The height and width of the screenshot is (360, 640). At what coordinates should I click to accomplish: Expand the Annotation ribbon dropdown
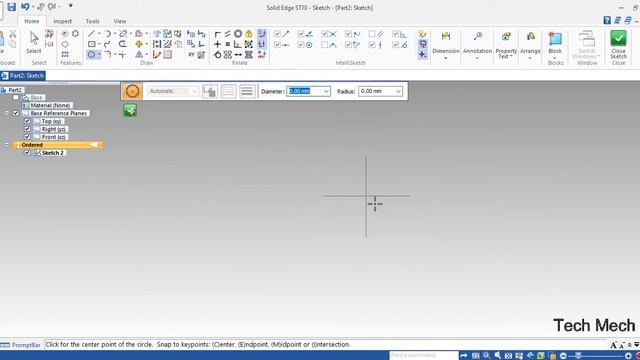click(x=477, y=58)
